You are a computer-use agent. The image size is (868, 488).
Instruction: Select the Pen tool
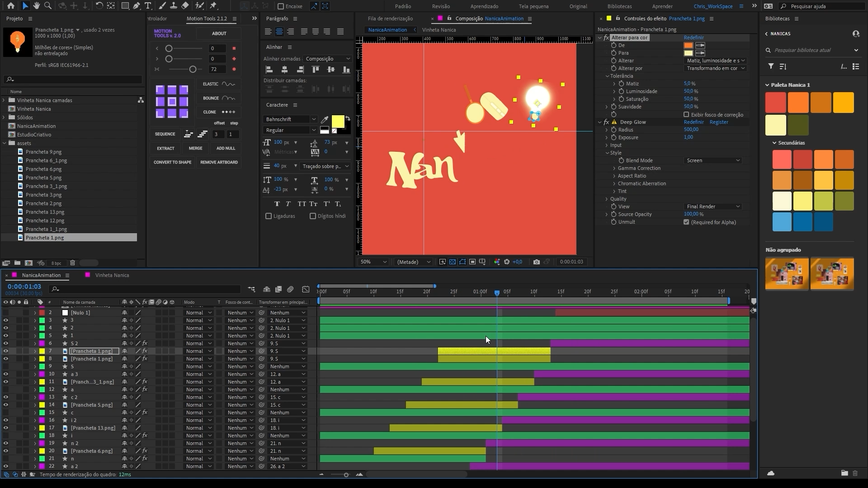coord(136,6)
